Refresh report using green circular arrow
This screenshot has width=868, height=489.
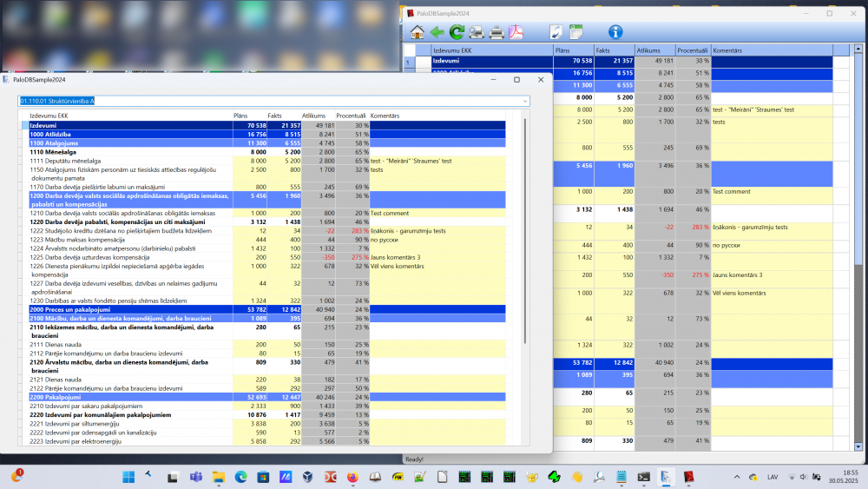coord(457,32)
